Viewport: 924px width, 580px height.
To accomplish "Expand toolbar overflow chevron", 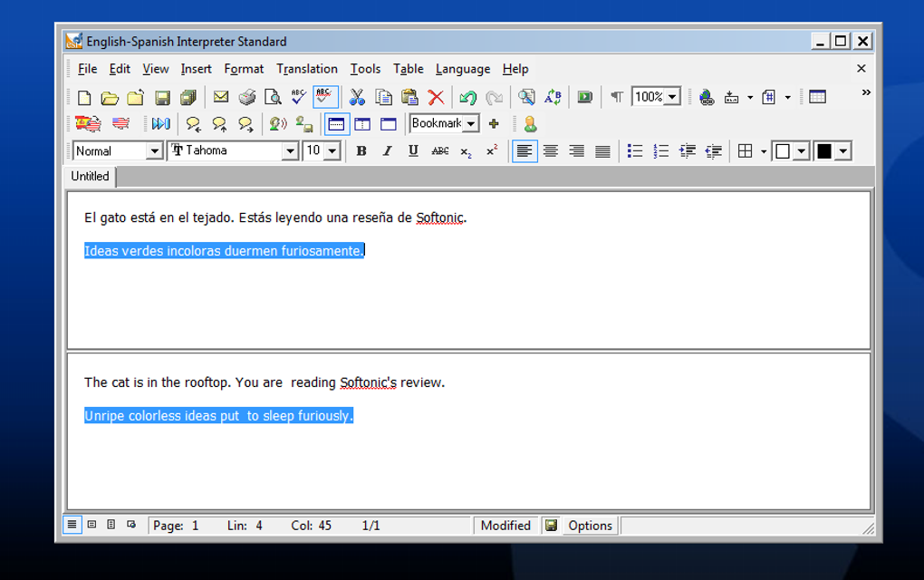I will [866, 92].
